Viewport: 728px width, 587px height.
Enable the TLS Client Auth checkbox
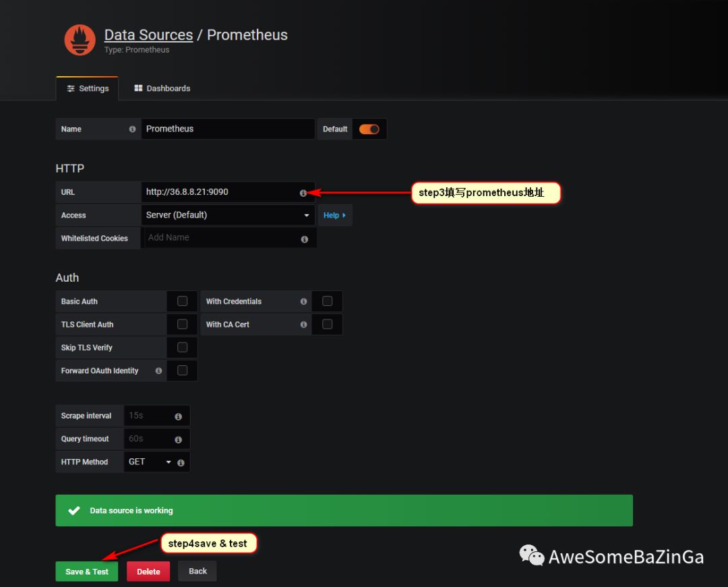click(183, 324)
